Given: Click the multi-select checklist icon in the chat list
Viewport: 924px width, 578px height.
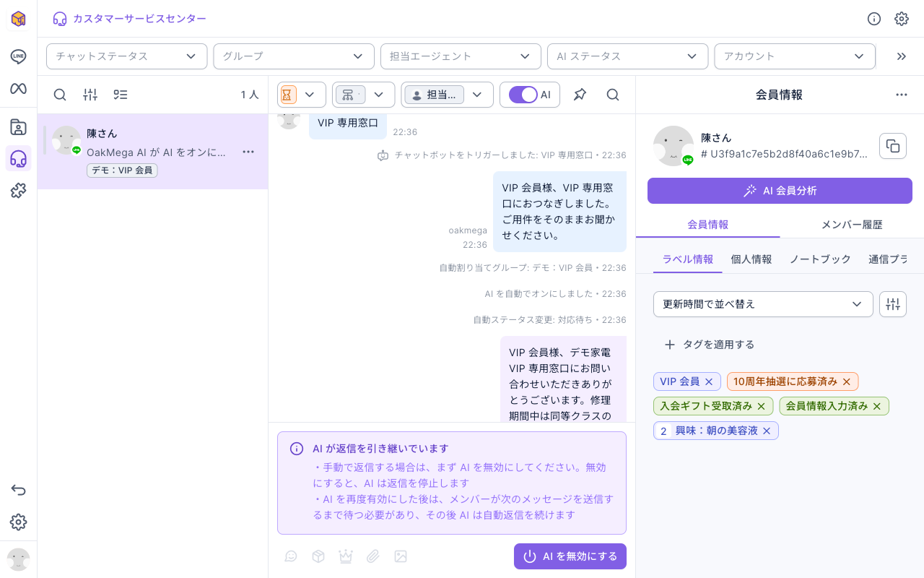Looking at the screenshot, I should (121, 95).
